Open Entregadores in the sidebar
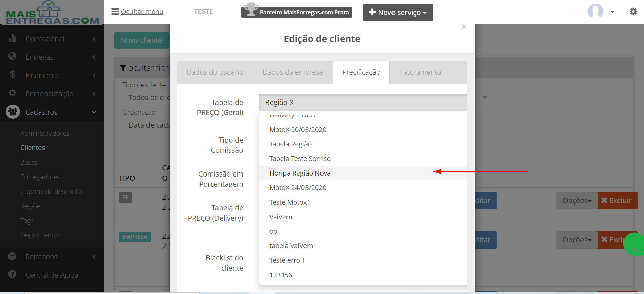The image size is (644, 294). [40, 177]
